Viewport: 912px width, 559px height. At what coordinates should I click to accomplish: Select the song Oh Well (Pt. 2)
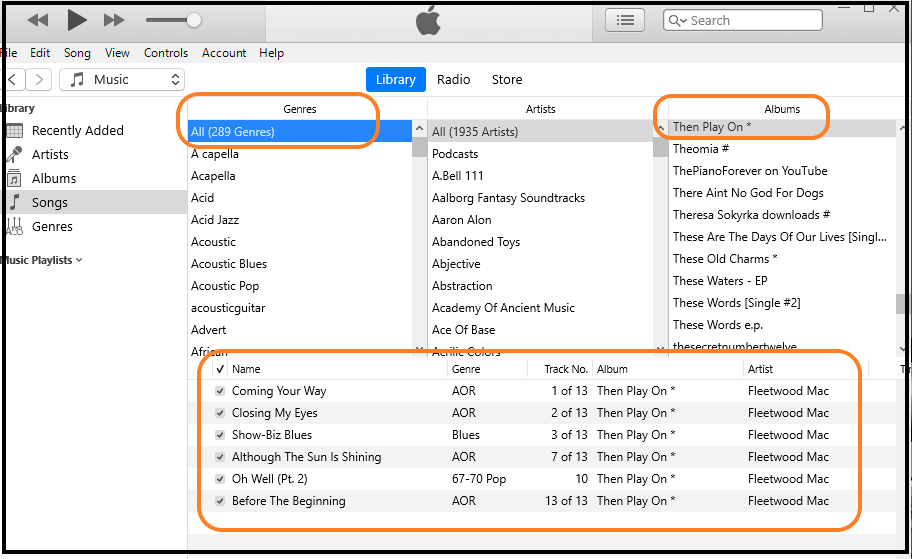click(269, 479)
